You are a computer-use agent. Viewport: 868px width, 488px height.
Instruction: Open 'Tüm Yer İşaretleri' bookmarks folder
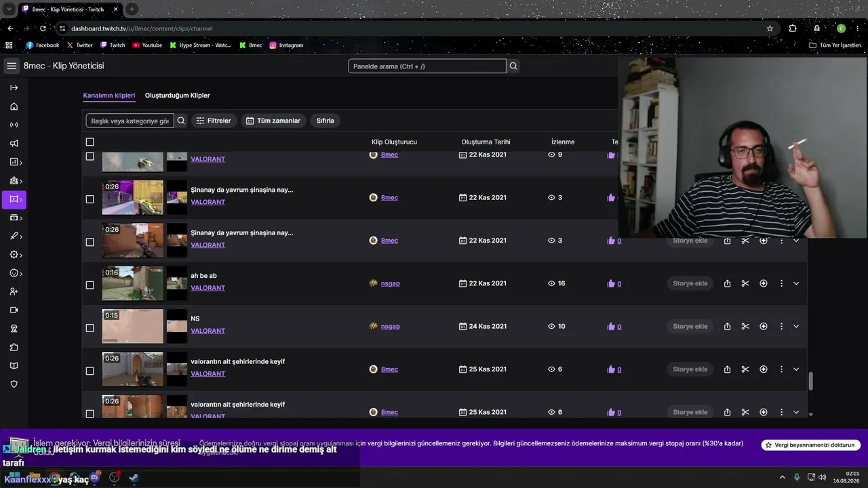[835, 45]
